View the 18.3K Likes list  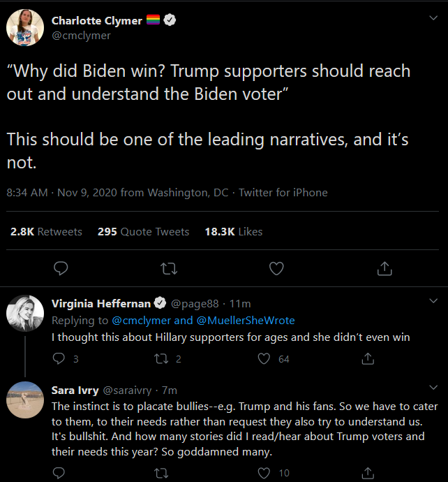234,231
